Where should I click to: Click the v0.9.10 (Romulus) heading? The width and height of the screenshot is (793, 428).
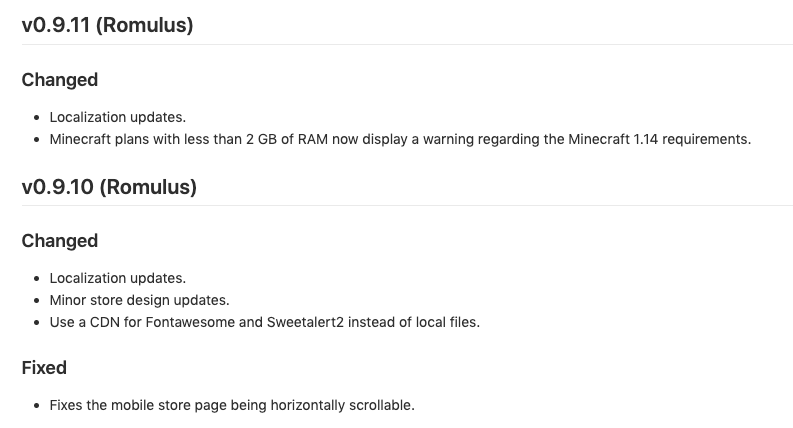click(109, 186)
